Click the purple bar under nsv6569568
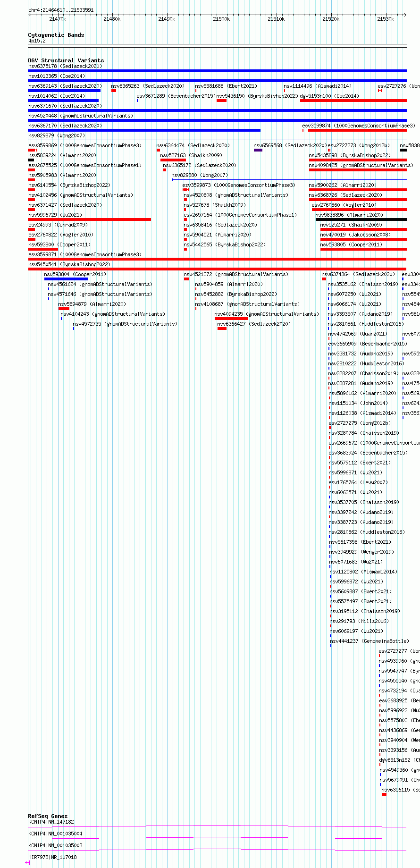The width and height of the screenshot is (420, 868). click(258, 150)
